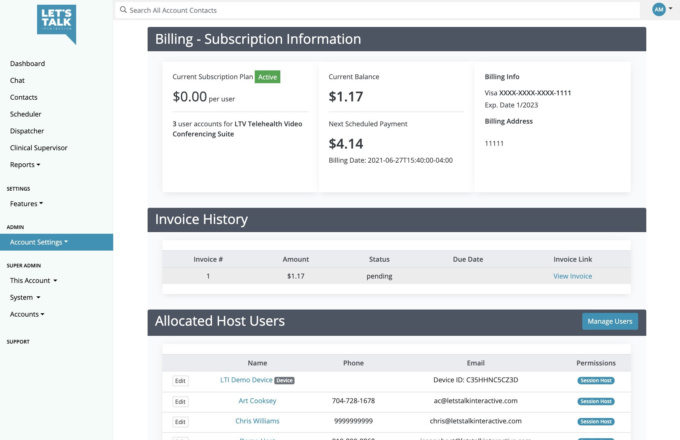This screenshot has width=680, height=440.
Task: Click Edit for LTI Demo Device
Action: 180,381
